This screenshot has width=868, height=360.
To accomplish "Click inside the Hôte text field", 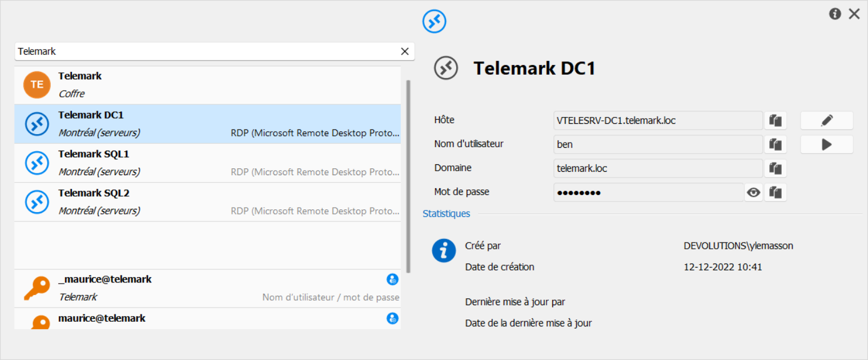I will (657, 120).
